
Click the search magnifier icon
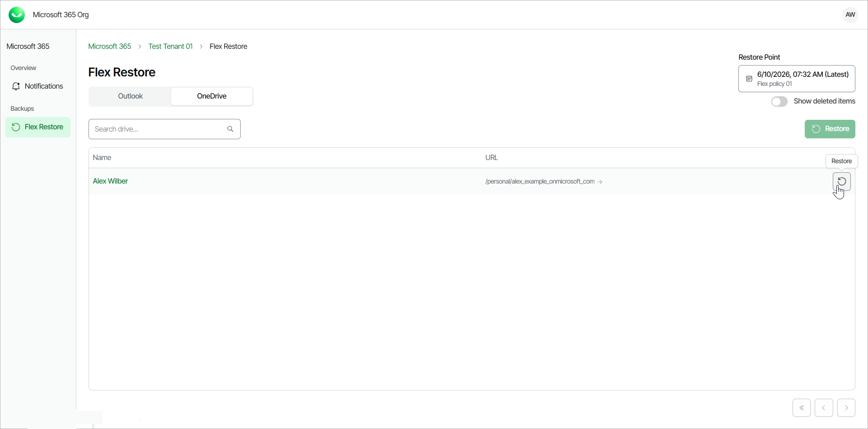pyautogui.click(x=230, y=129)
